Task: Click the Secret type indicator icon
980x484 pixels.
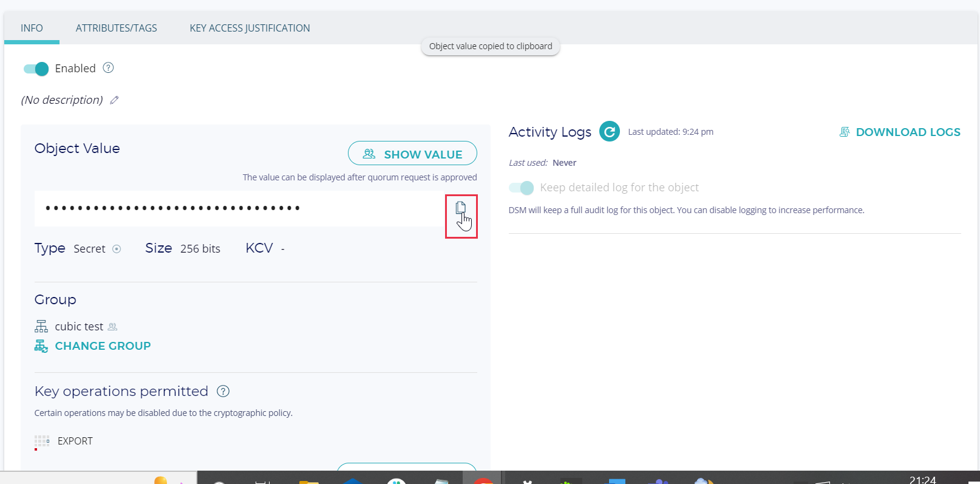Action: tap(117, 249)
